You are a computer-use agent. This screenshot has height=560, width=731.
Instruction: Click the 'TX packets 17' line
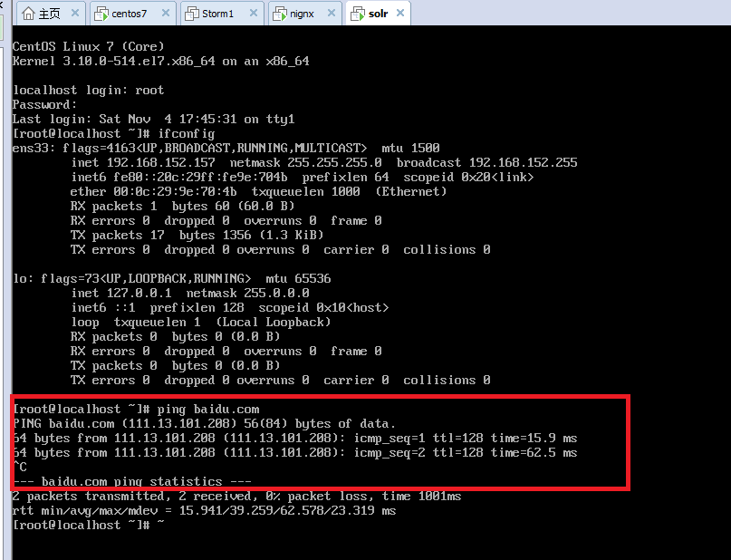(x=197, y=235)
